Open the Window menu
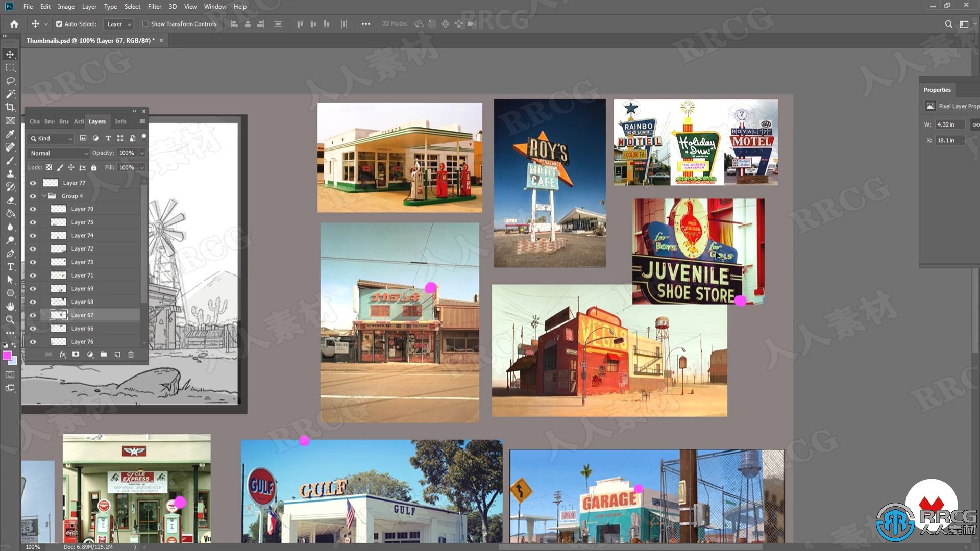This screenshot has width=980, height=551. 215,7
